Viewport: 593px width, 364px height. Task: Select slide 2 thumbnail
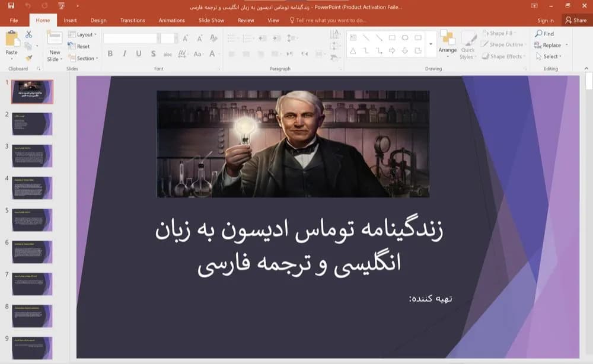32,123
